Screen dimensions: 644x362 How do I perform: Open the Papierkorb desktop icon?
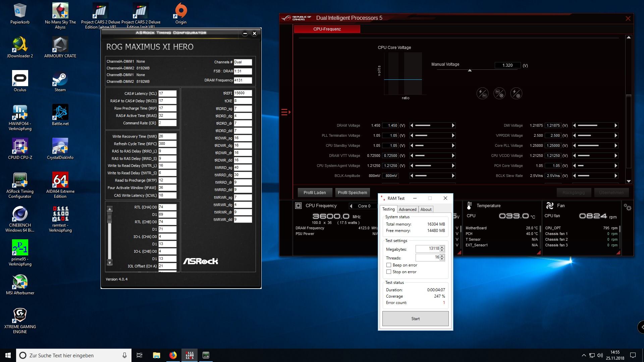coord(20,14)
